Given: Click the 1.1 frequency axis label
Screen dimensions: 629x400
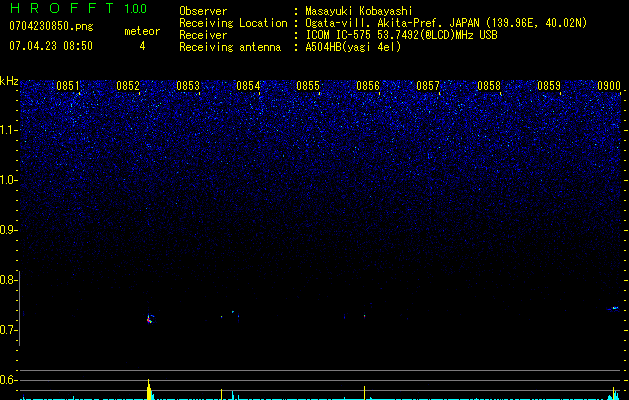Looking at the screenshot, I should tap(8, 130).
